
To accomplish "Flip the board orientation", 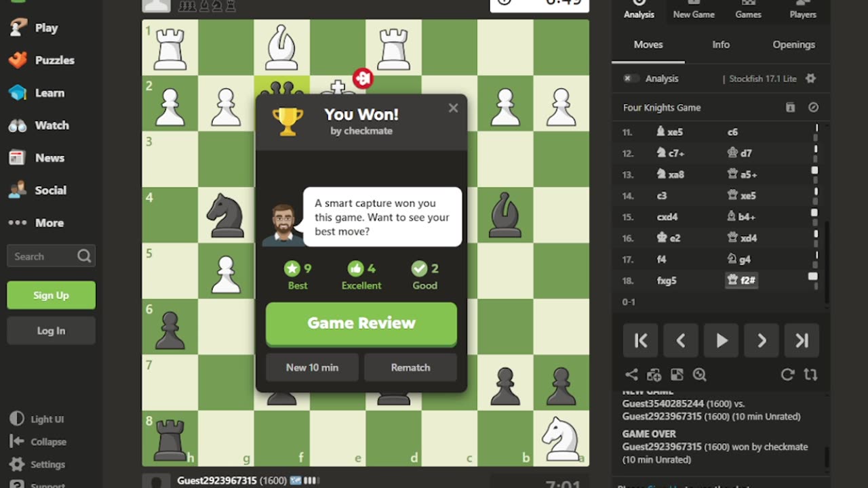I will coord(810,374).
